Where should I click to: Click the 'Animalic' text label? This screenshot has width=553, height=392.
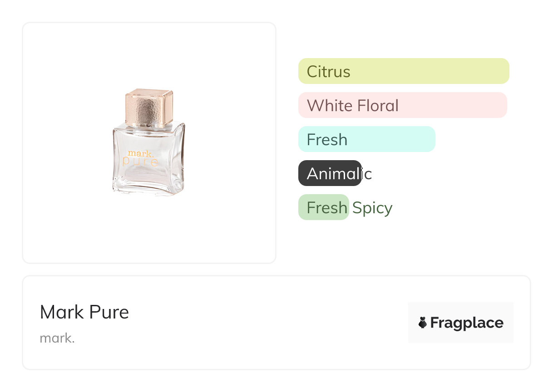click(339, 173)
